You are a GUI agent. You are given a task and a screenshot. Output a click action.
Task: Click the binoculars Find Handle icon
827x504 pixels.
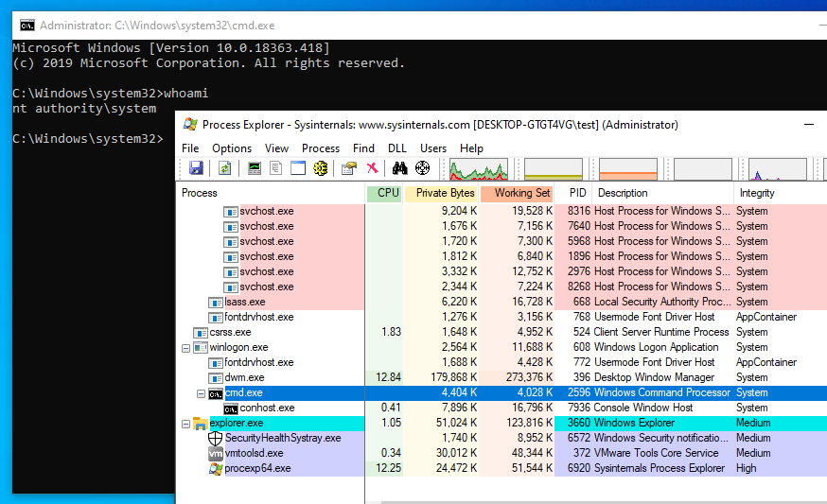(x=400, y=168)
